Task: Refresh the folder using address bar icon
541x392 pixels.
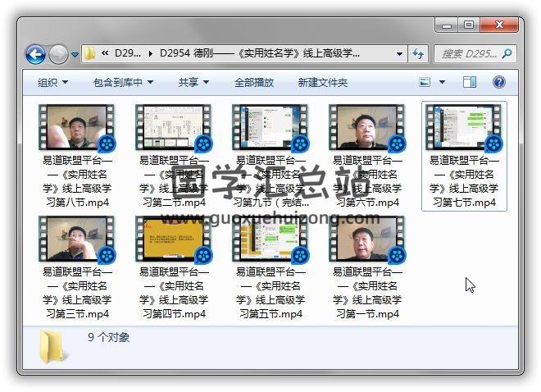Action: click(x=418, y=54)
